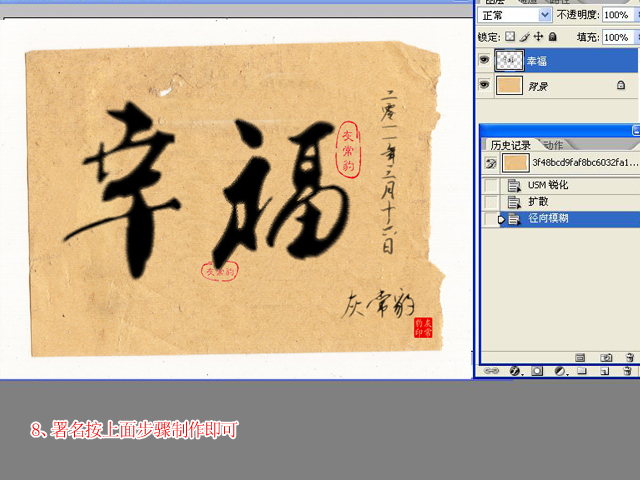
Task: Expand the opacity (不透明度) slider arrow
Action: pyautogui.click(x=635, y=15)
